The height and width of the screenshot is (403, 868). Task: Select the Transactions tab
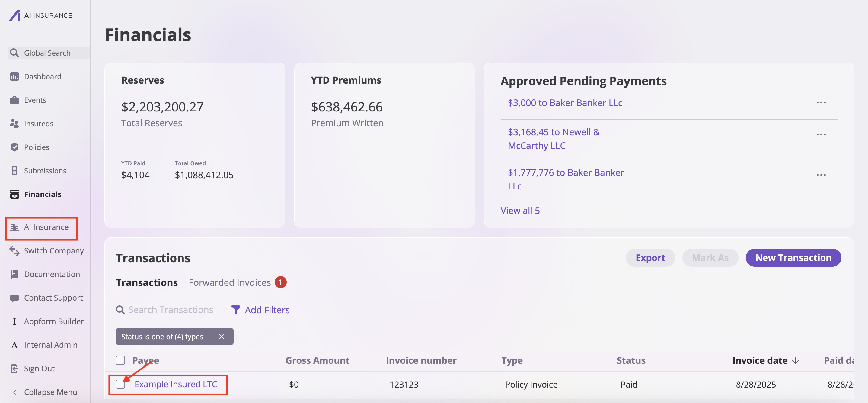point(147,282)
